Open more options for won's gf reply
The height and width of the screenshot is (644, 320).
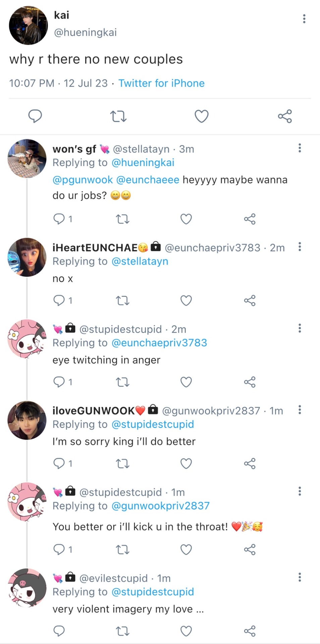[300, 148]
